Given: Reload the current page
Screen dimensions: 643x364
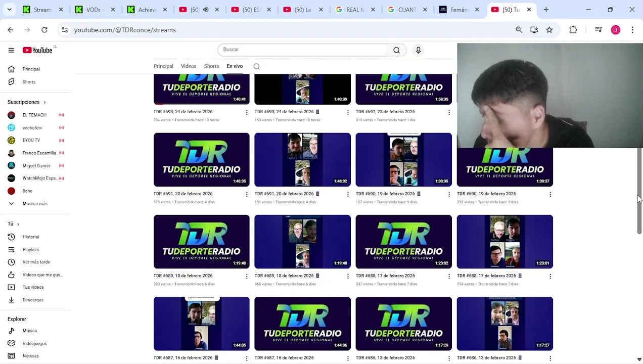Looking at the screenshot, I should click(x=44, y=30).
